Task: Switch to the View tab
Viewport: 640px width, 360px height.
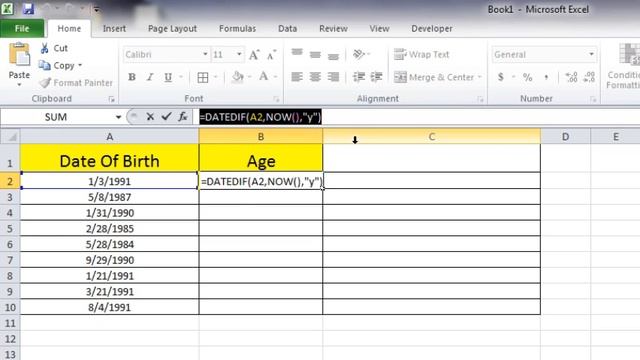Action: (379, 29)
